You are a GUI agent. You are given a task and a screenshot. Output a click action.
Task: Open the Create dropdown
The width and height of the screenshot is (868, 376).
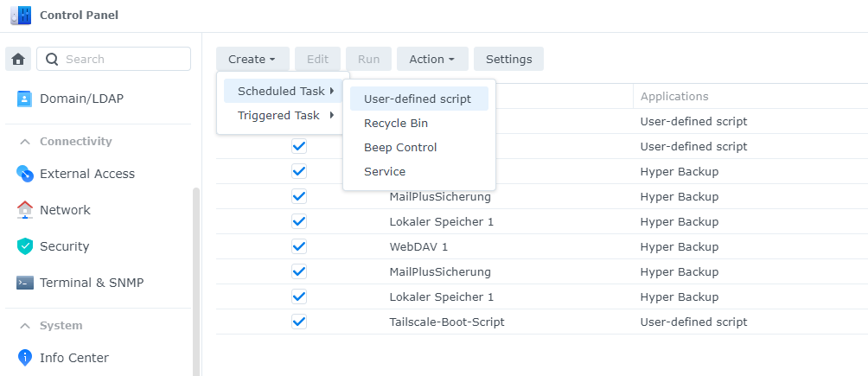(252, 59)
